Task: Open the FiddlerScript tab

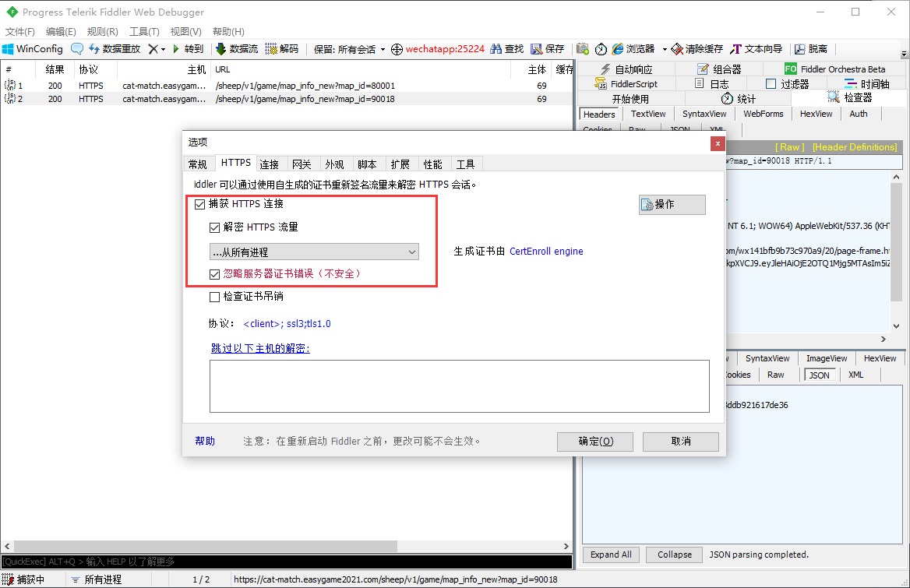Action: [x=626, y=84]
